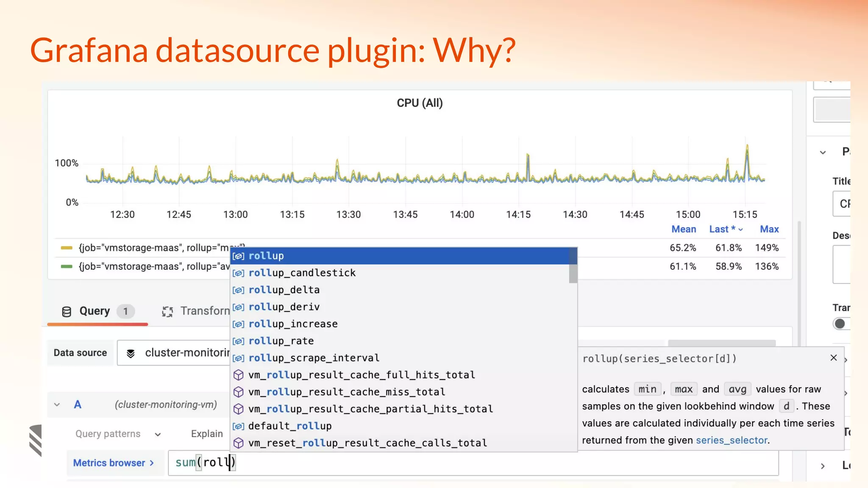Select rollup_deriv in autocomplete list
This screenshot has width=868, height=488.
pyautogui.click(x=403, y=307)
